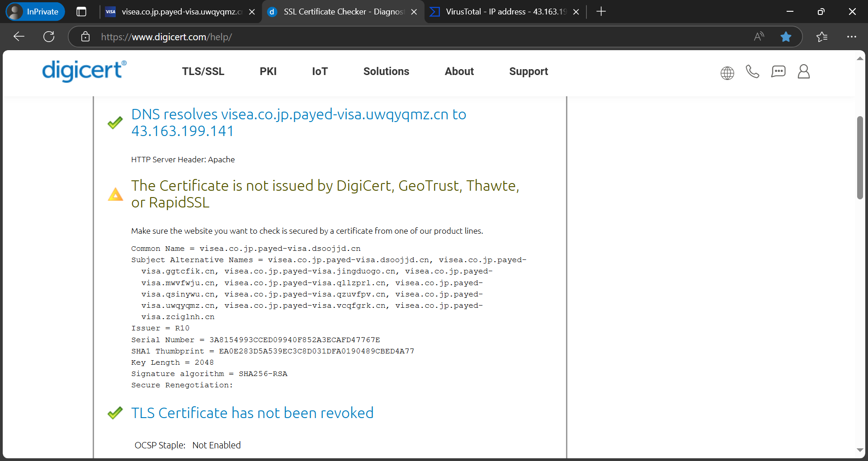Click the scrollbar down arrow

click(860, 450)
